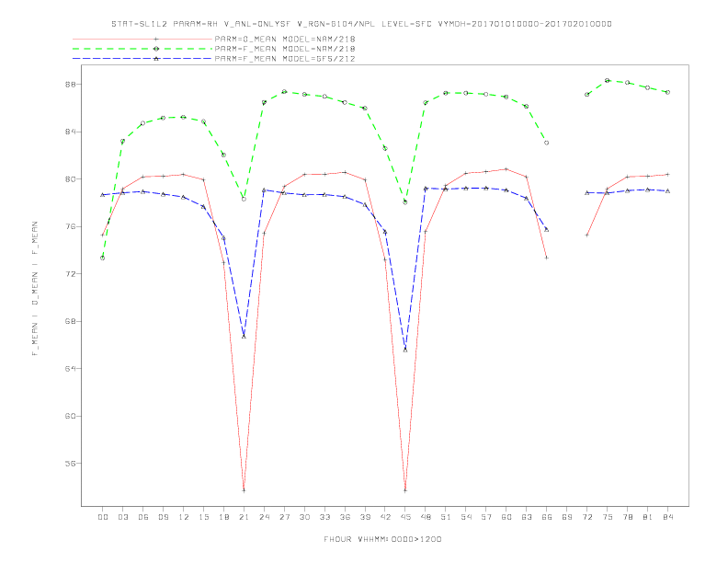Click y-axis tick label 68
The image size is (728, 563).
(x=70, y=321)
